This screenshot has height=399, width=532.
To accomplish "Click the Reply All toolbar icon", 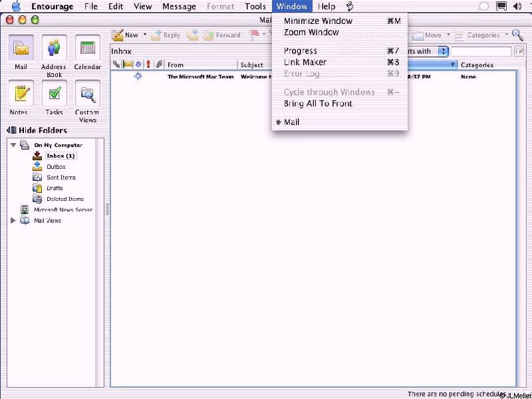I will (192, 35).
